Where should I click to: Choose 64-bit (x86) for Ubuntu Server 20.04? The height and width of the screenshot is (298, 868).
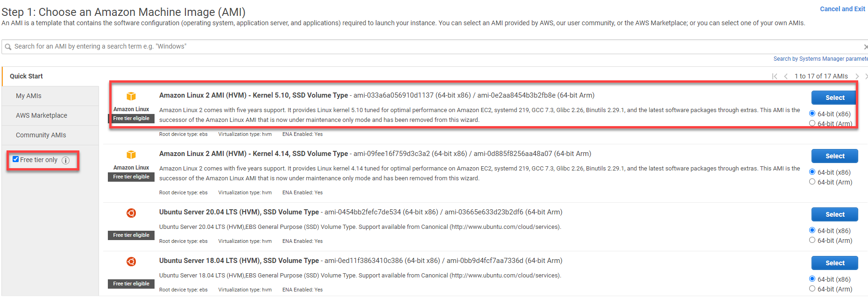pos(812,230)
